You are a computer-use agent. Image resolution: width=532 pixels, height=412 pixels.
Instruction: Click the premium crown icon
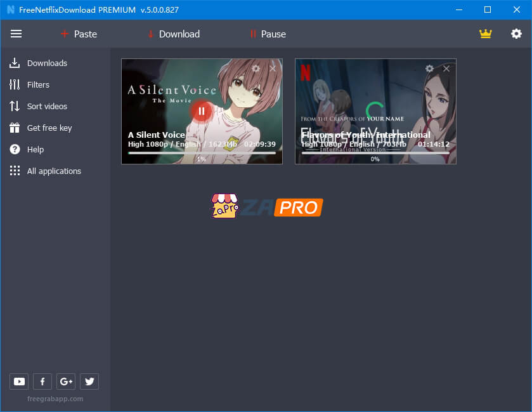(486, 34)
